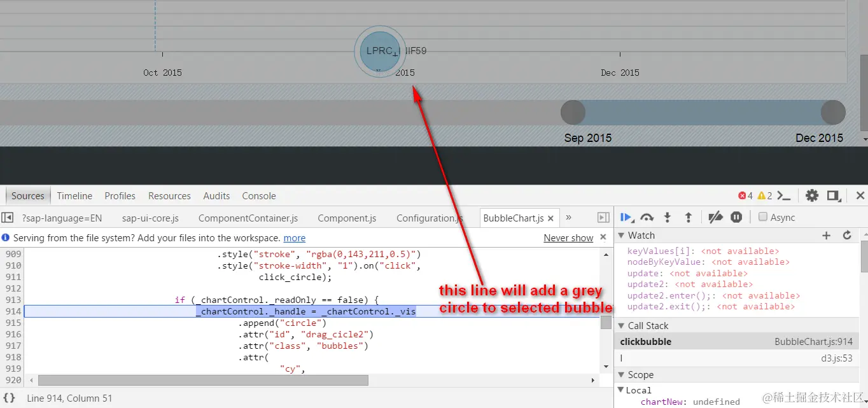Click the 'Dec 2015' axis label
Viewport: 868px width, 408px height.
point(620,73)
